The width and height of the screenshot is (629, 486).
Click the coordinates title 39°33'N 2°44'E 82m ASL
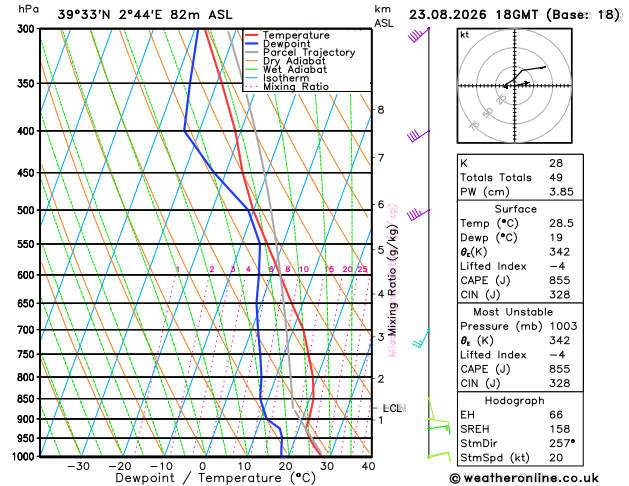point(145,15)
